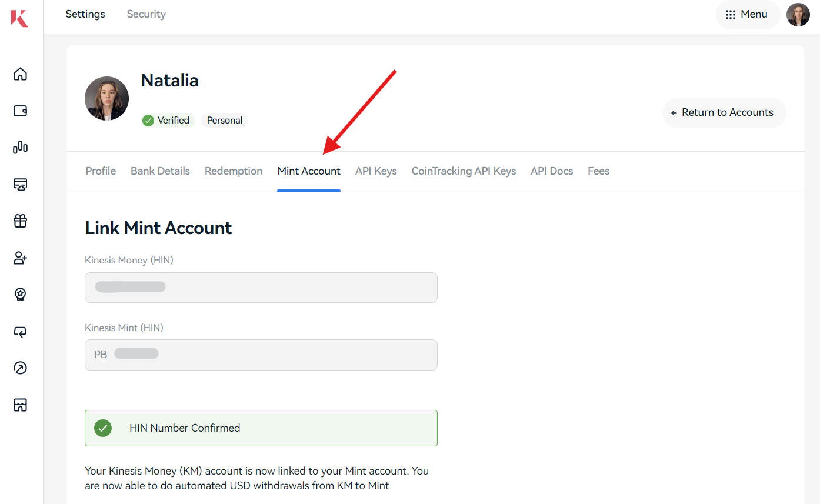
Task: Open the Menu grid button
Action: (747, 15)
